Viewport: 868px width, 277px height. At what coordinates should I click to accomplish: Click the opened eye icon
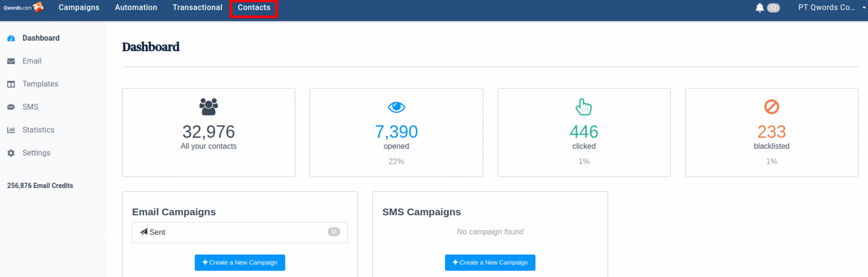[x=396, y=107]
